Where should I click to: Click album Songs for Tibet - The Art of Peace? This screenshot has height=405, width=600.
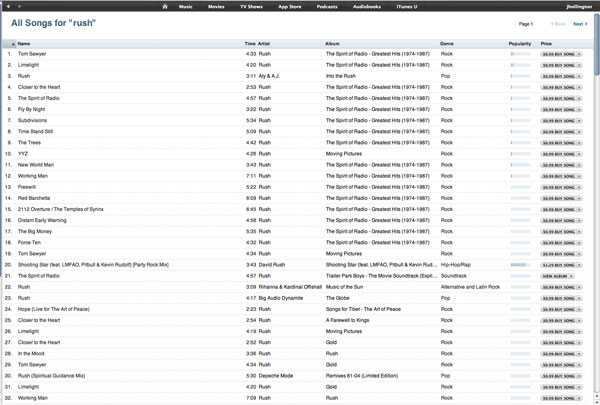coord(363,309)
